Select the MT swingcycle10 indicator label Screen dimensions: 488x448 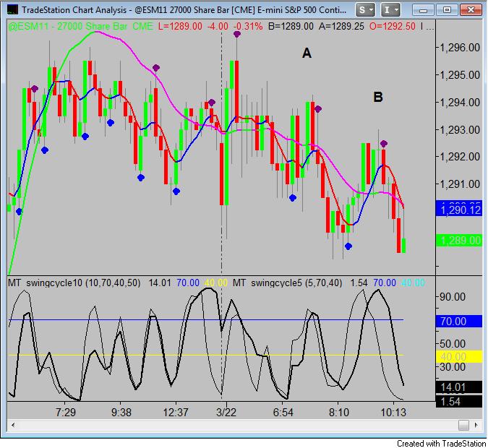click(74, 283)
